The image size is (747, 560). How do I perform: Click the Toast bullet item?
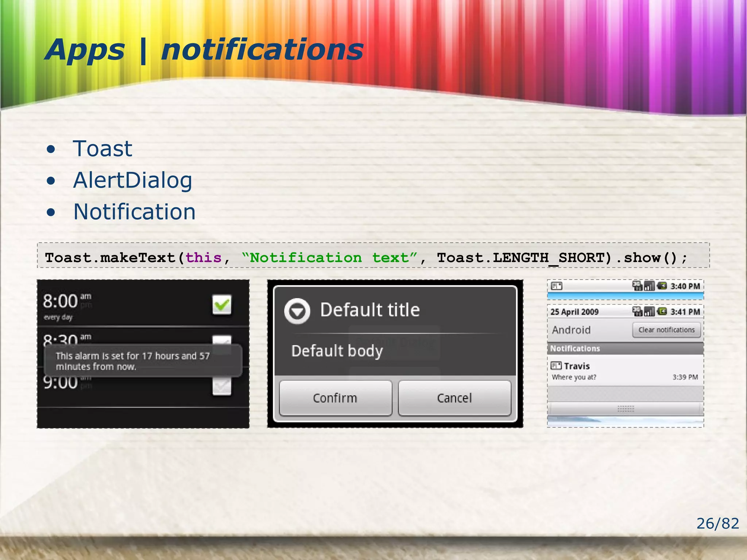(x=102, y=148)
